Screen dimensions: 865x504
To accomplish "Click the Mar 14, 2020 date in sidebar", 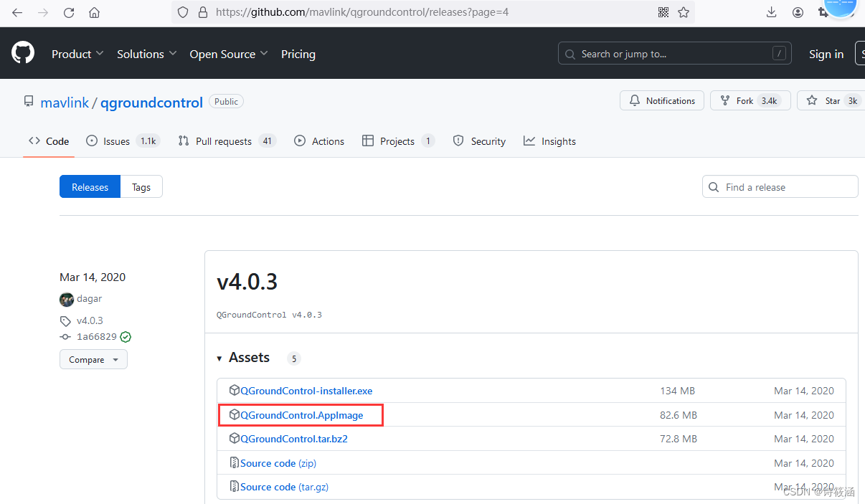I will tap(93, 277).
